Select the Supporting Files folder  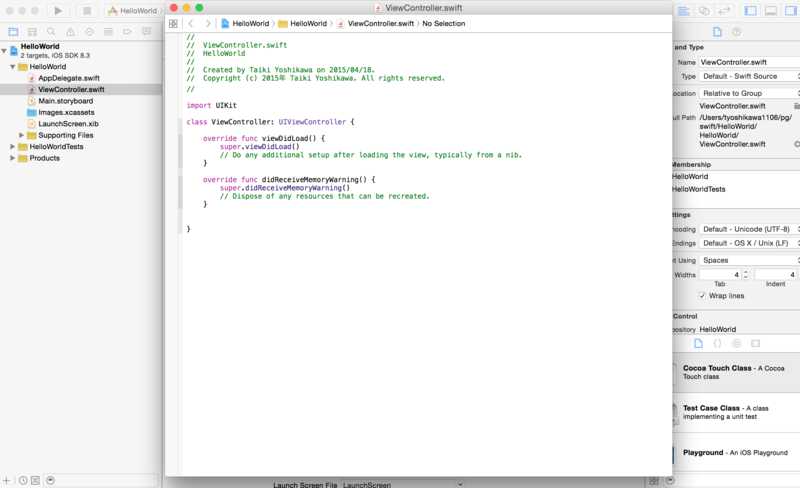pos(65,135)
